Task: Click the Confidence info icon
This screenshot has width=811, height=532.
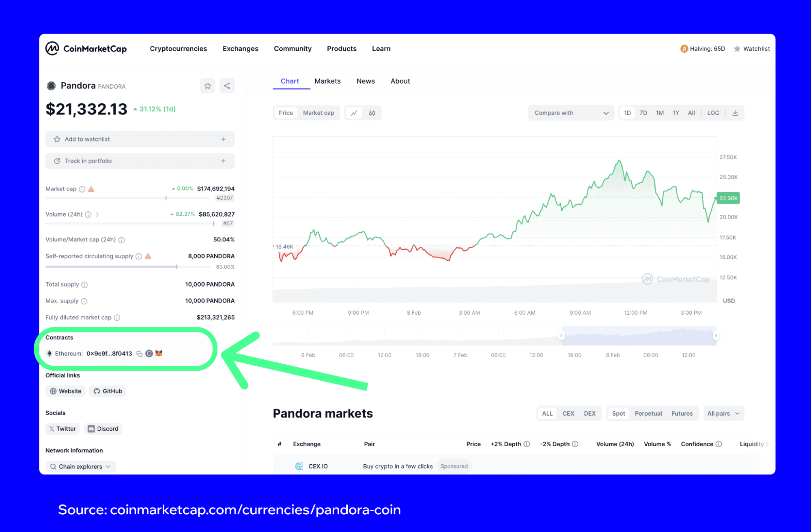Action: coord(718,444)
